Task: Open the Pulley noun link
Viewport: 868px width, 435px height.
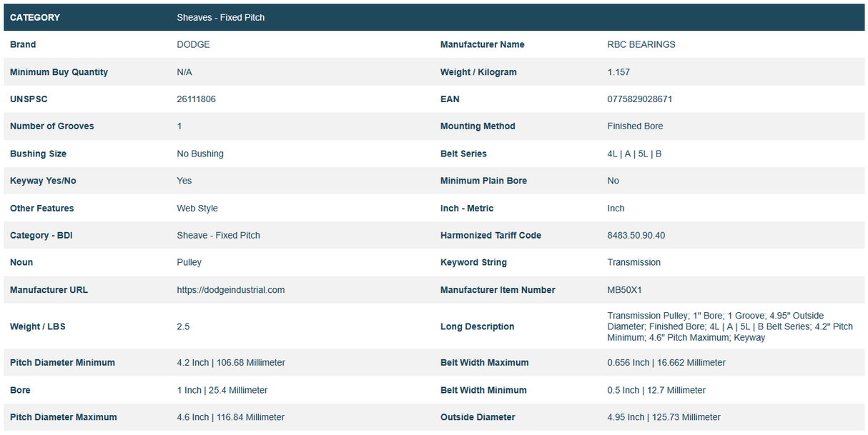Action: coord(189,262)
